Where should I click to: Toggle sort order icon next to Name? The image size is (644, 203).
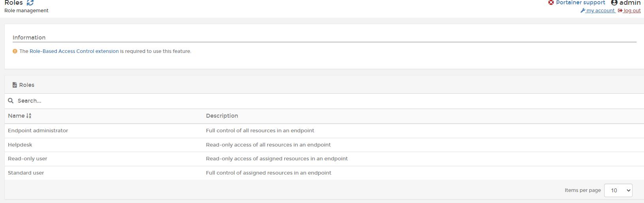[x=29, y=116]
